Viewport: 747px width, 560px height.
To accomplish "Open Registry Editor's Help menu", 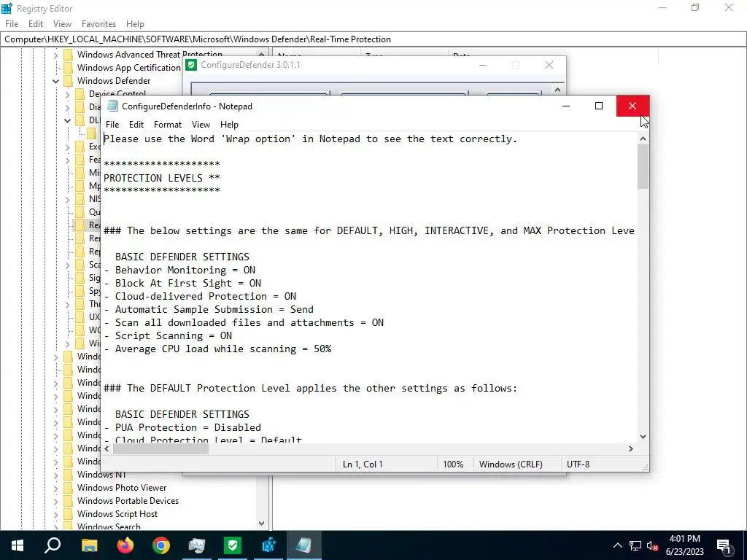I will coord(135,24).
